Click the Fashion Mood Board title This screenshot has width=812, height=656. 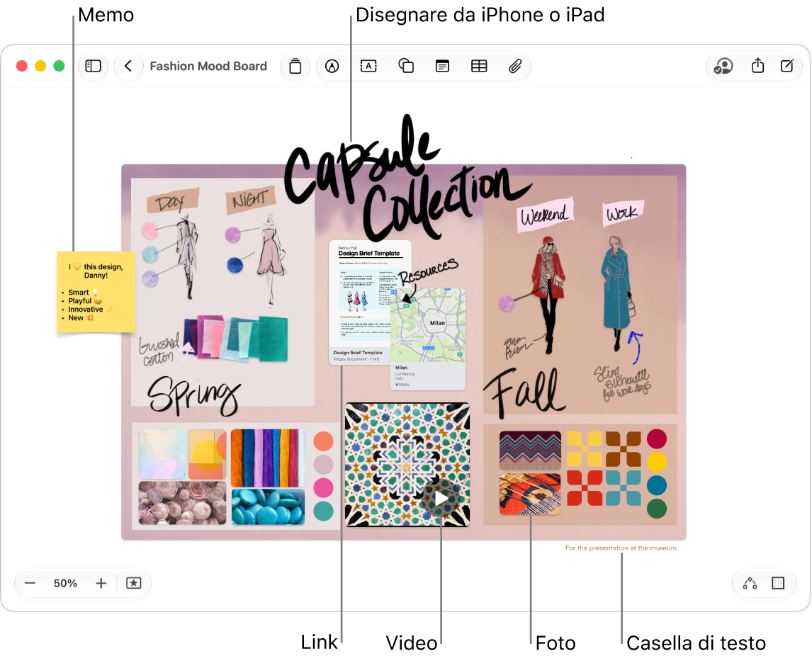coord(208,67)
